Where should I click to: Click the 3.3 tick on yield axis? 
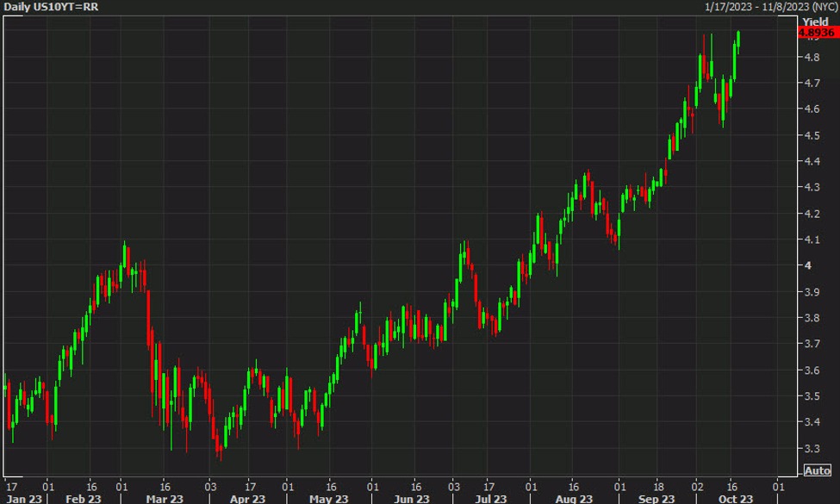tap(812, 448)
